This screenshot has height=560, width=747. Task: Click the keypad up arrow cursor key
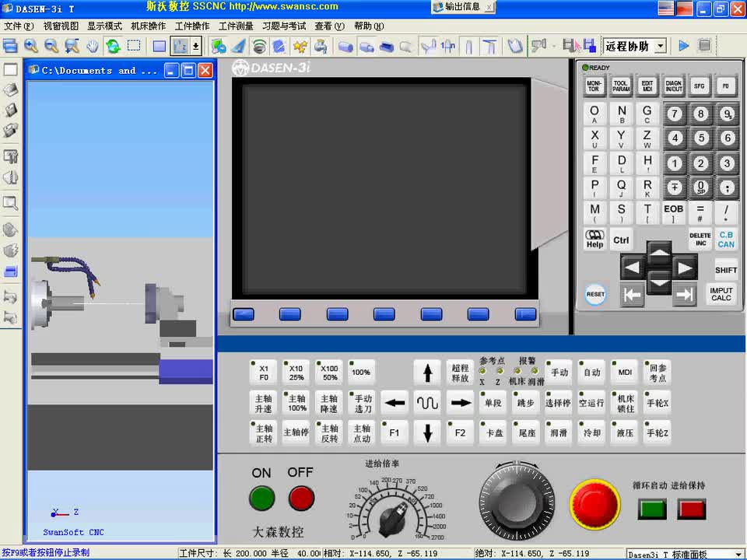(659, 253)
